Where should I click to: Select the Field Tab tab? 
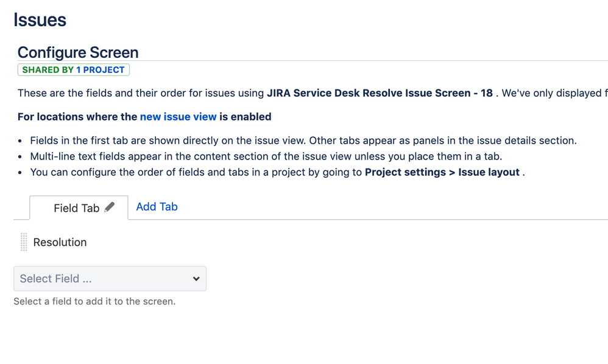click(79, 208)
